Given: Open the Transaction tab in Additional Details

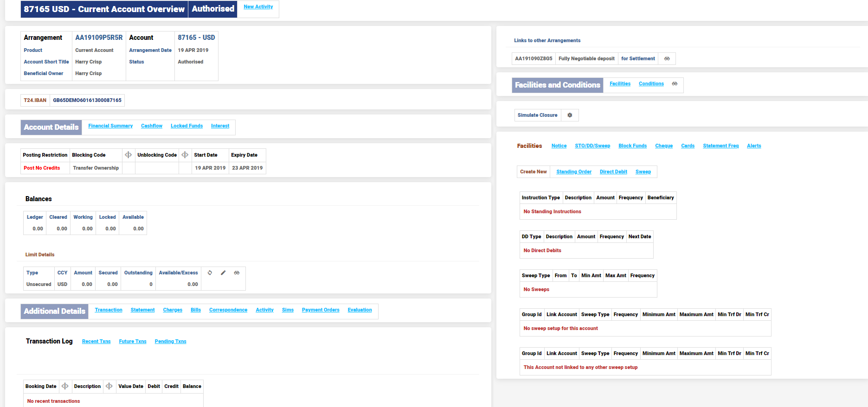Looking at the screenshot, I should pos(109,310).
